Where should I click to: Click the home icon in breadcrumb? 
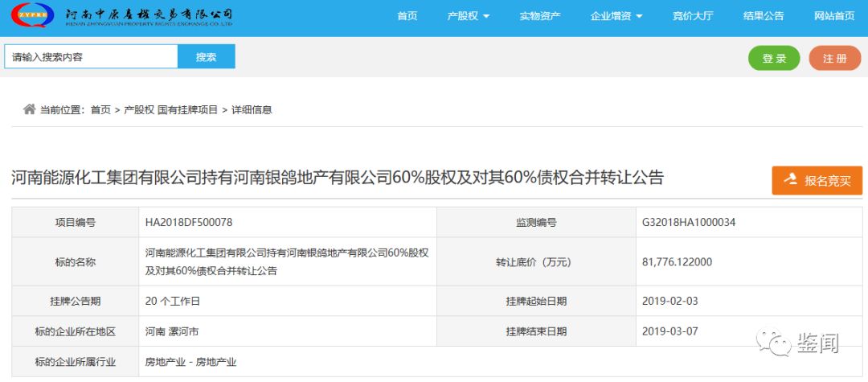[x=29, y=109]
